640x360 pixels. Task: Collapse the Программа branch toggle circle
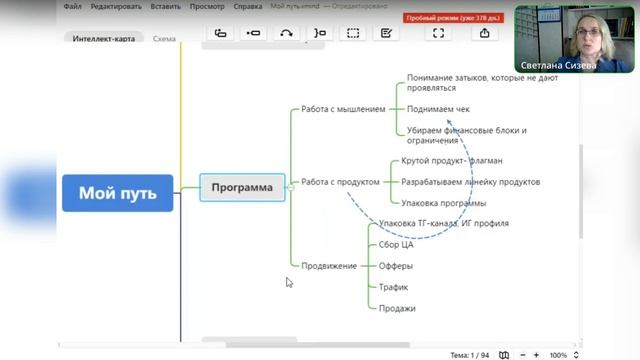point(291,187)
